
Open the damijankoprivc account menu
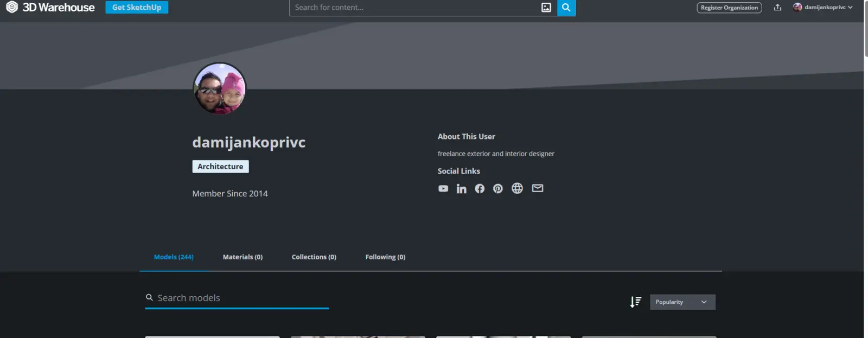tap(823, 8)
